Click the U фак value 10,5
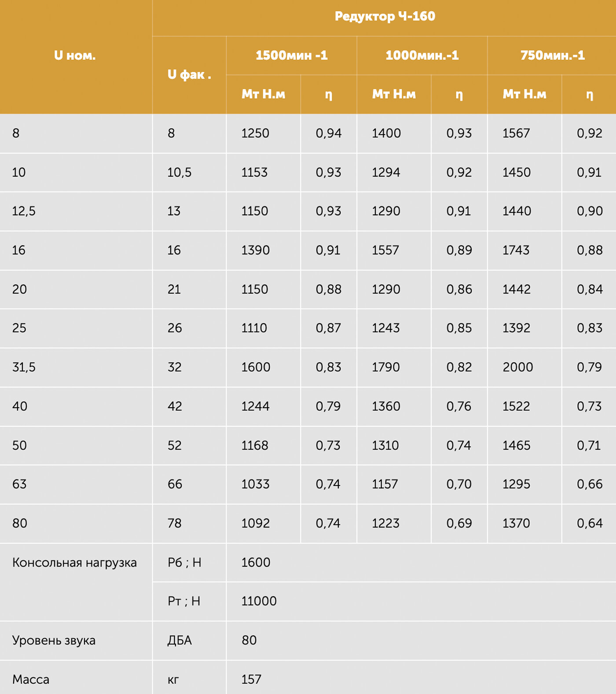The height and width of the screenshot is (694, 616). pyautogui.click(x=180, y=173)
